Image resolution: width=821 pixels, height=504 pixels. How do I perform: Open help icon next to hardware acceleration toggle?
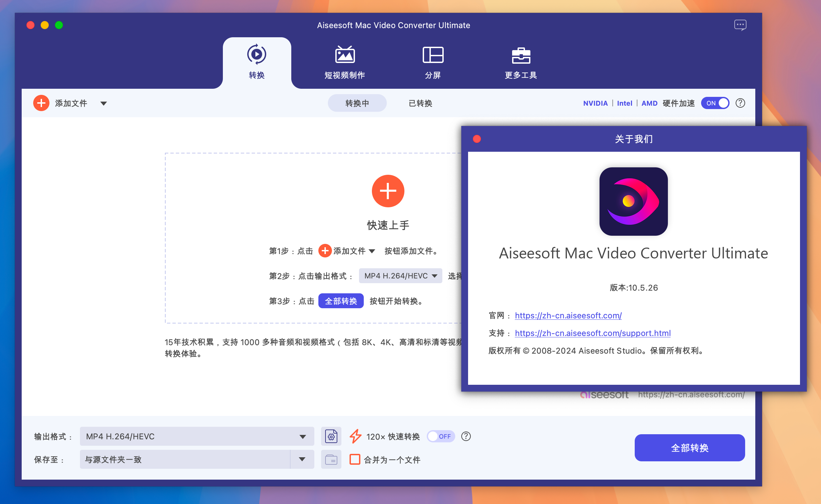coord(740,103)
